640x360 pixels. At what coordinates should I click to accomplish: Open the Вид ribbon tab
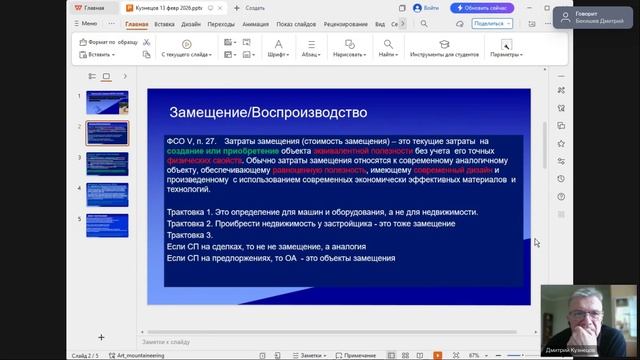[x=380, y=24]
